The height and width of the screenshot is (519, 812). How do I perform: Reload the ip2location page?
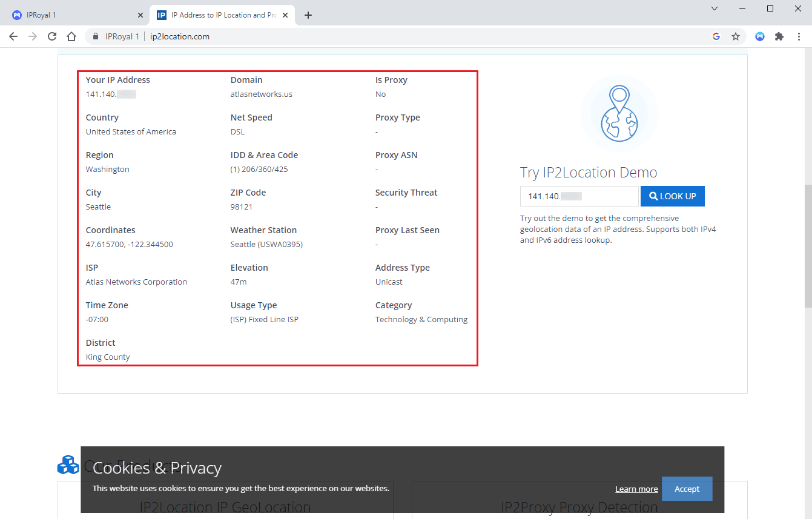[52, 36]
